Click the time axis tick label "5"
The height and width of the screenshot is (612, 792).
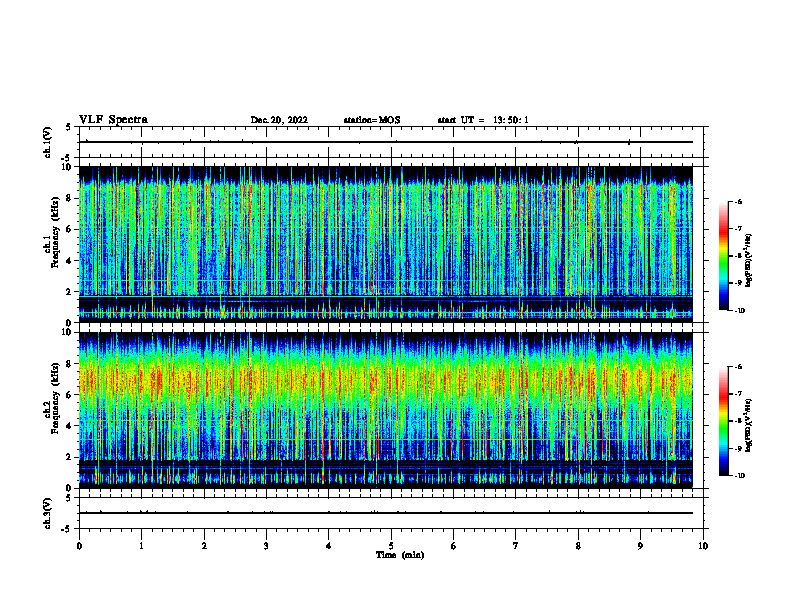point(391,546)
